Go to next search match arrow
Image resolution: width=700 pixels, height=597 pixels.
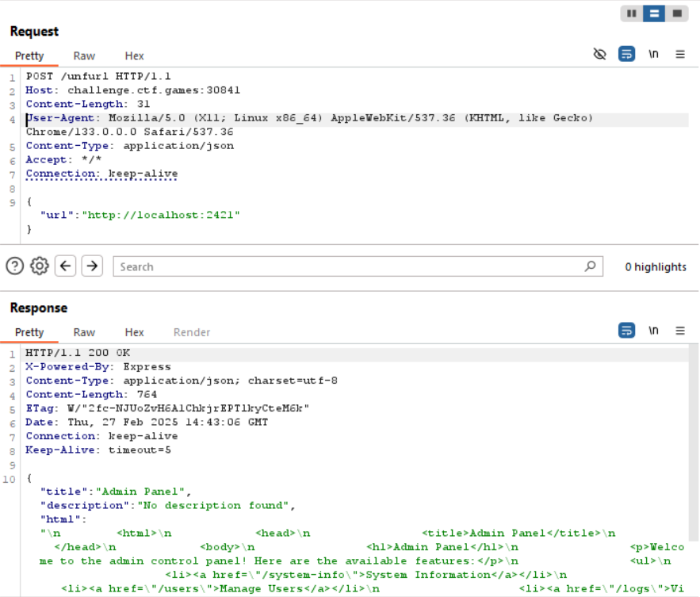coord(92,266)
